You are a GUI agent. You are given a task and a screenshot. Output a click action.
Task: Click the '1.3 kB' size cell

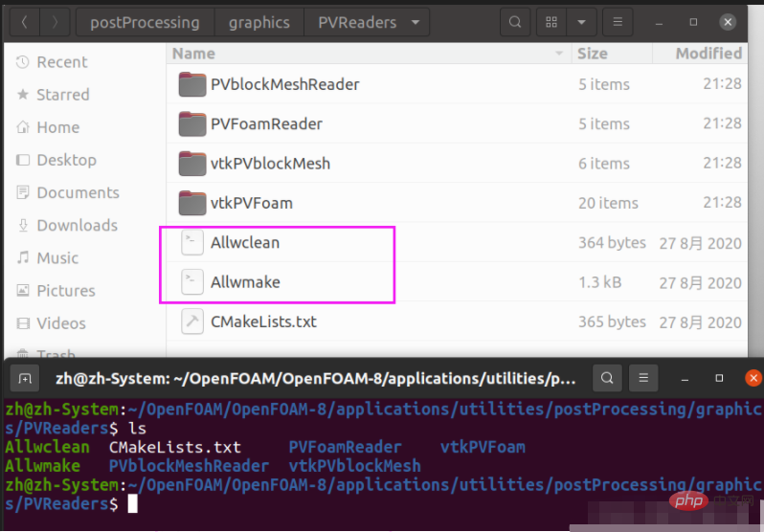click(599, 282)
